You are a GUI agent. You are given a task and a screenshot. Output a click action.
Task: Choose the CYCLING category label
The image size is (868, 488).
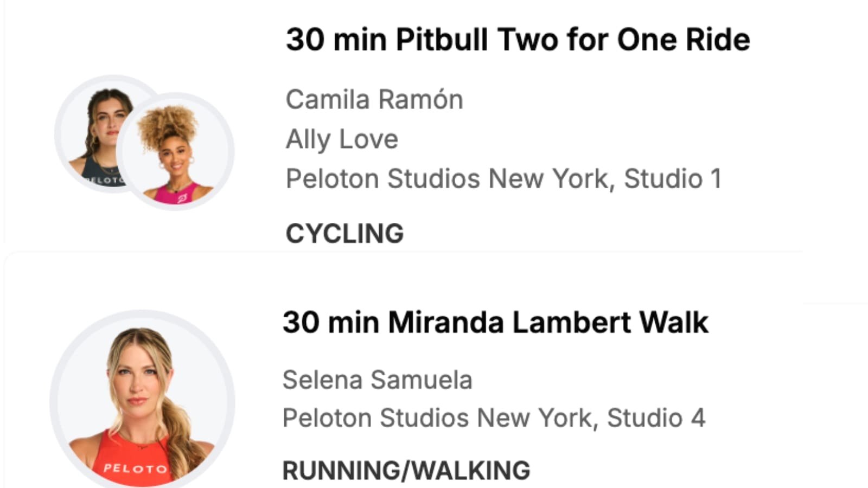click(344, 234)
